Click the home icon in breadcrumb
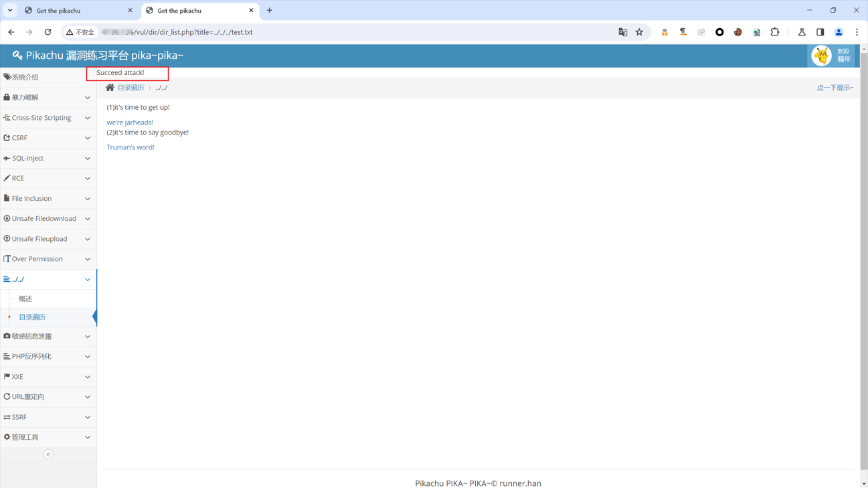 (x=110, y=88)
